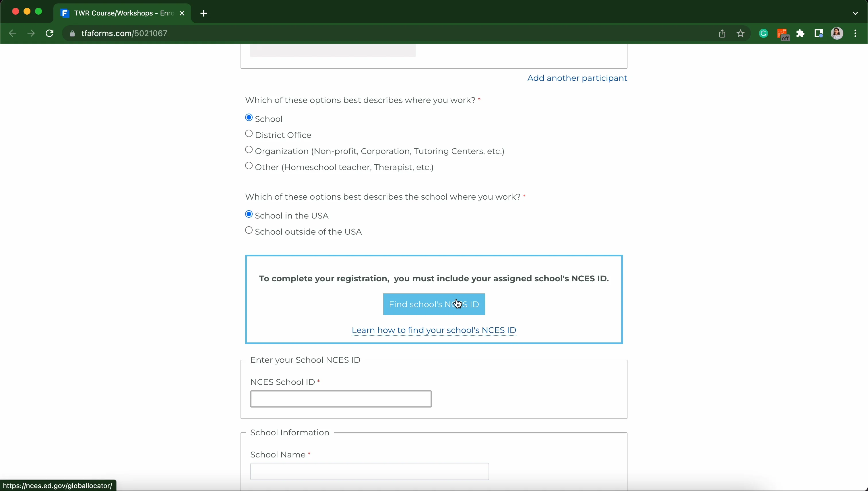
Task: Click the browser profile avatar
Action: 838,33
